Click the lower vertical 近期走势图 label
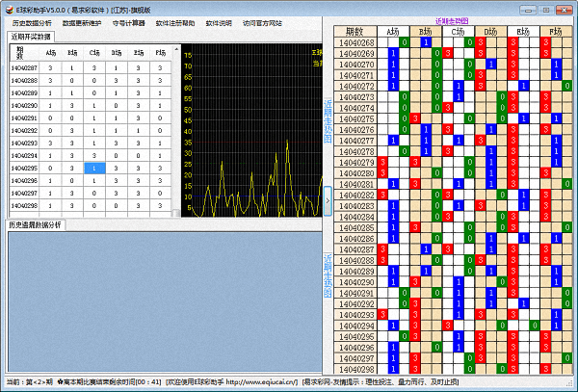This screenshot has width=578, height=392. [x=328, y=275]
